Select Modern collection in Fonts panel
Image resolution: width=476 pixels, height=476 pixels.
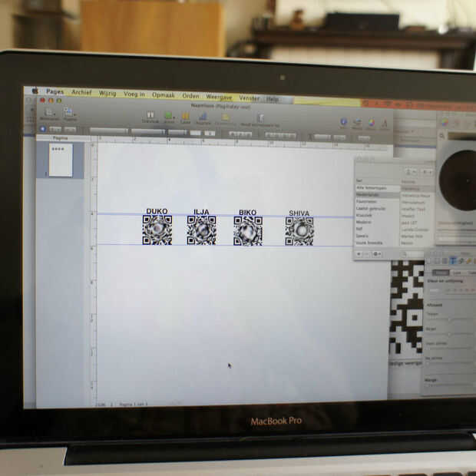[x=364, y=222]
